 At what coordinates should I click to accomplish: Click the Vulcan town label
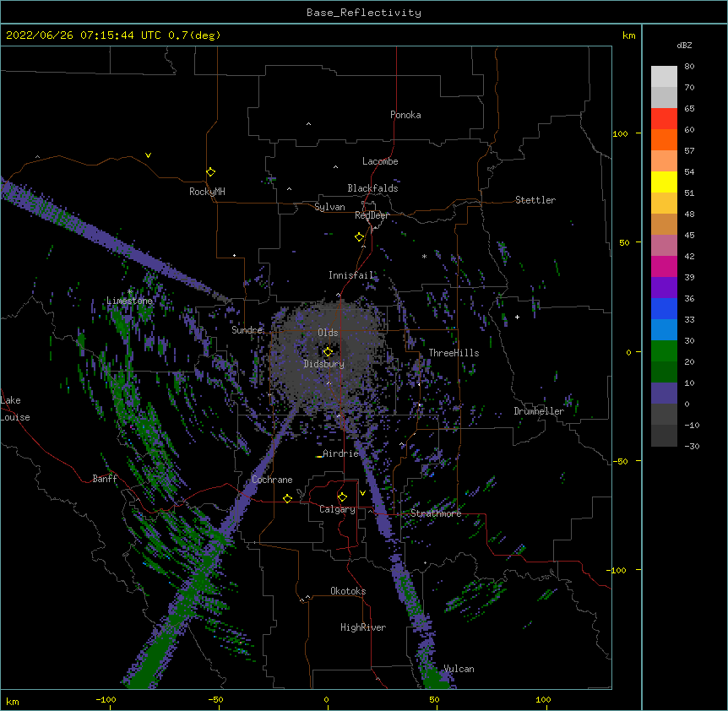click(x=459, y=669)
